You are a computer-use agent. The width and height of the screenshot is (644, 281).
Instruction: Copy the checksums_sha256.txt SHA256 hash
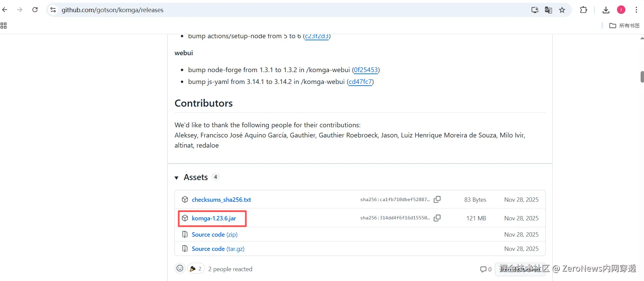[x=437, y=199]
